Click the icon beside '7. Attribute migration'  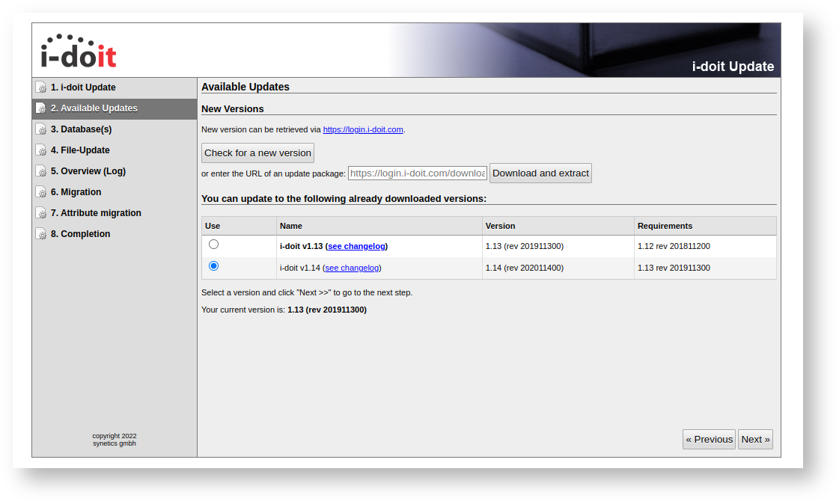41,213
